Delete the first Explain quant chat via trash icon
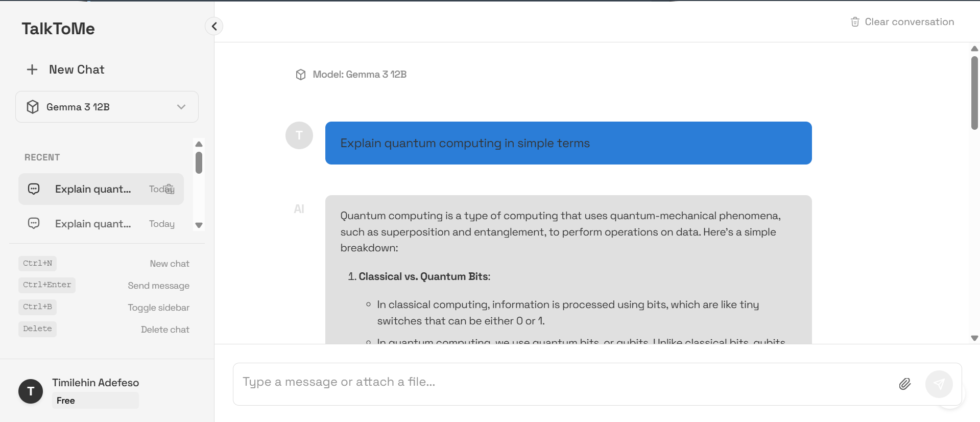980x422 pixels. tap(170, 189)
